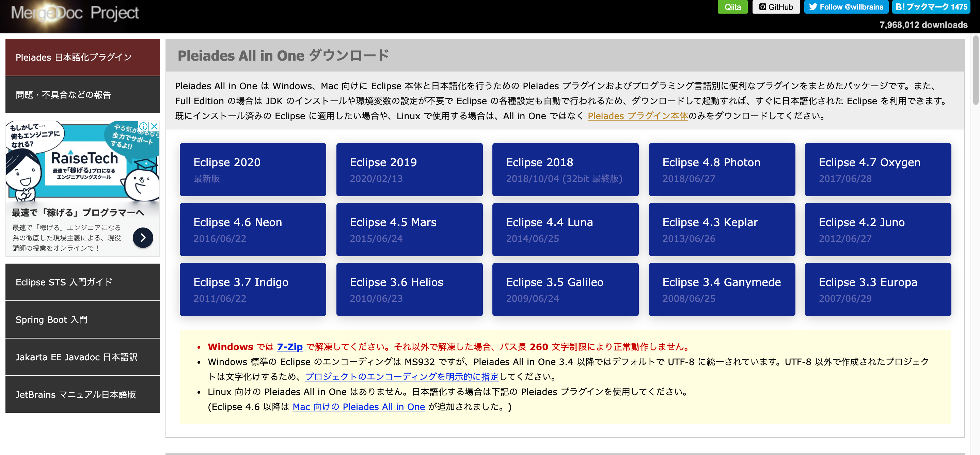
Task: Select the Eclipse 2018 tile
Action: (x=565, y=170)
